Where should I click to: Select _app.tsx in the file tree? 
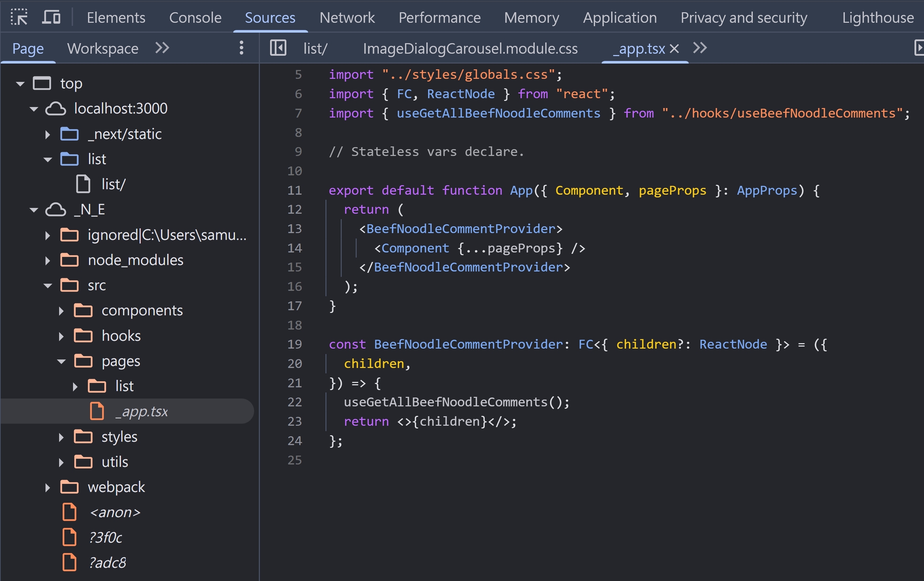141,411
